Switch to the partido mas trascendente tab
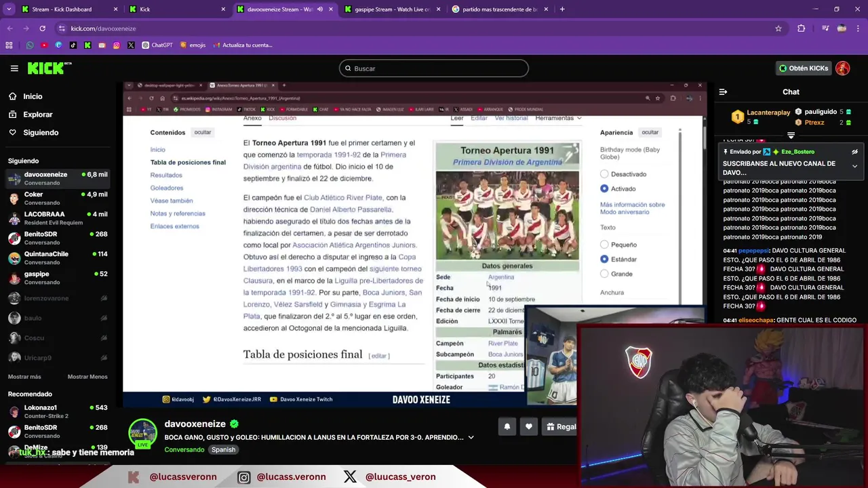The height and width of the screenshot is (488, 868). [x=500, y=9]
